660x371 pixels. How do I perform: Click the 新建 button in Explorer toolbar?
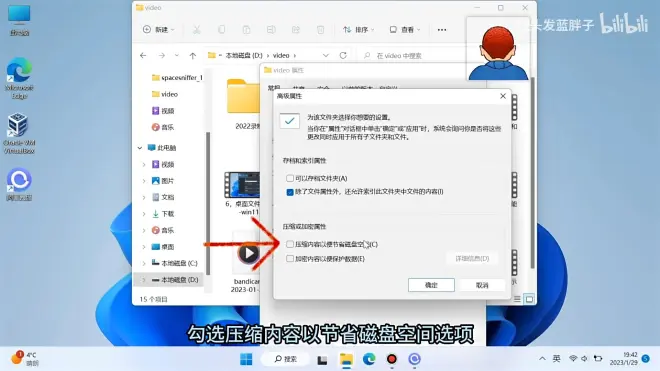(x=159, y=29)
